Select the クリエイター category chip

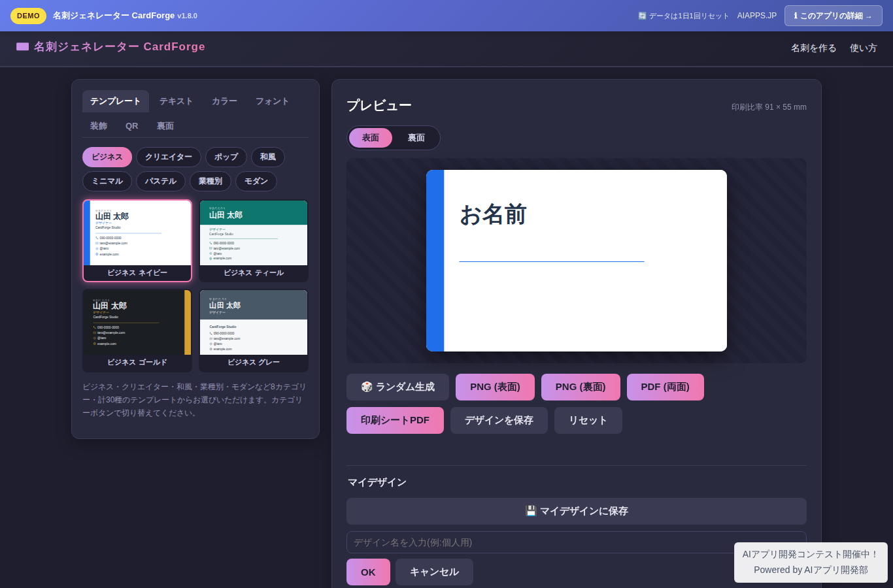(x=169, y=157)
